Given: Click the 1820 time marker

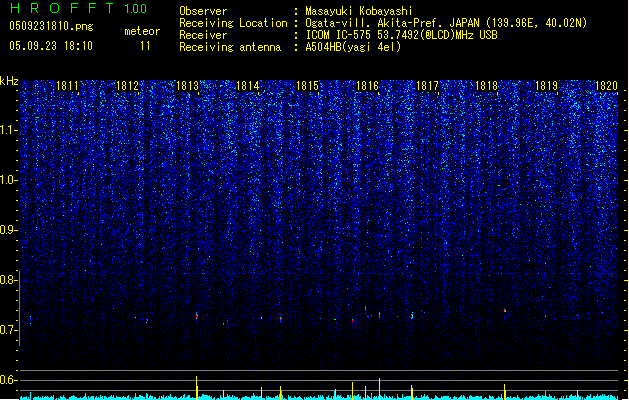Looking at the screenshot, I should point(607,86).
